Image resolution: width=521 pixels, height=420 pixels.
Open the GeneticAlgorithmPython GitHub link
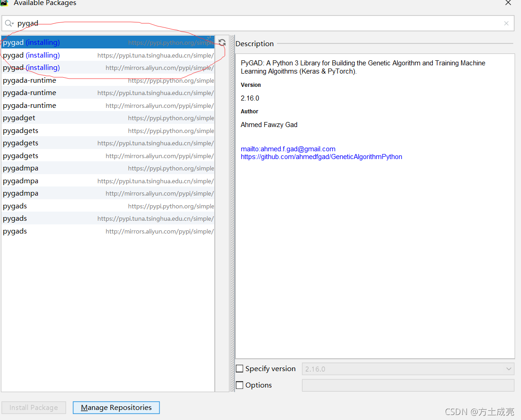pos(321,157)
